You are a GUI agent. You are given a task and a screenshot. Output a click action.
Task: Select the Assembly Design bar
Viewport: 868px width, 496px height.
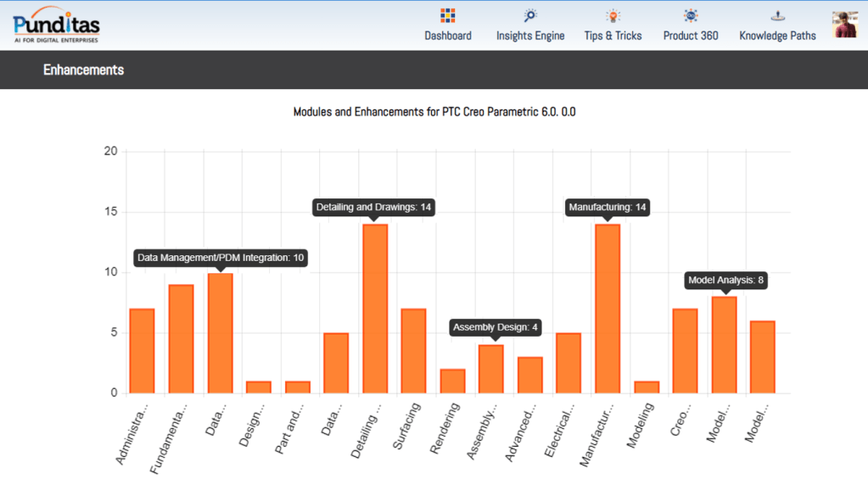pyautogui.click(x=491, y=369)
